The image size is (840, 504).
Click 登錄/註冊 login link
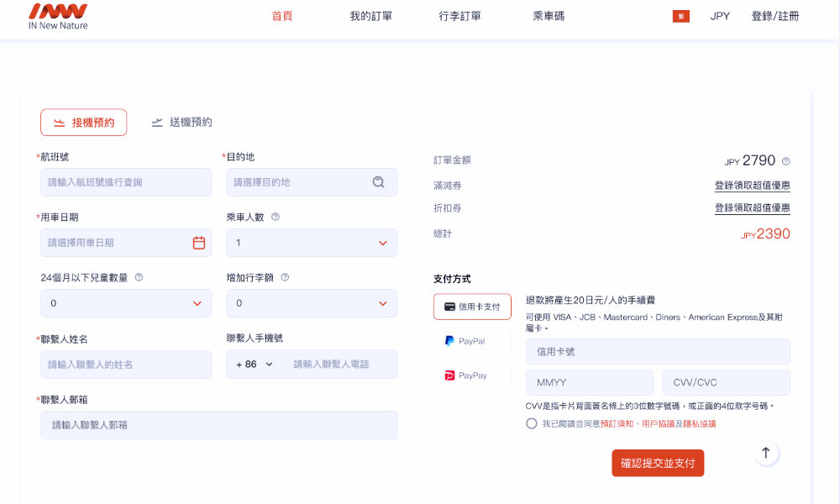775,16
